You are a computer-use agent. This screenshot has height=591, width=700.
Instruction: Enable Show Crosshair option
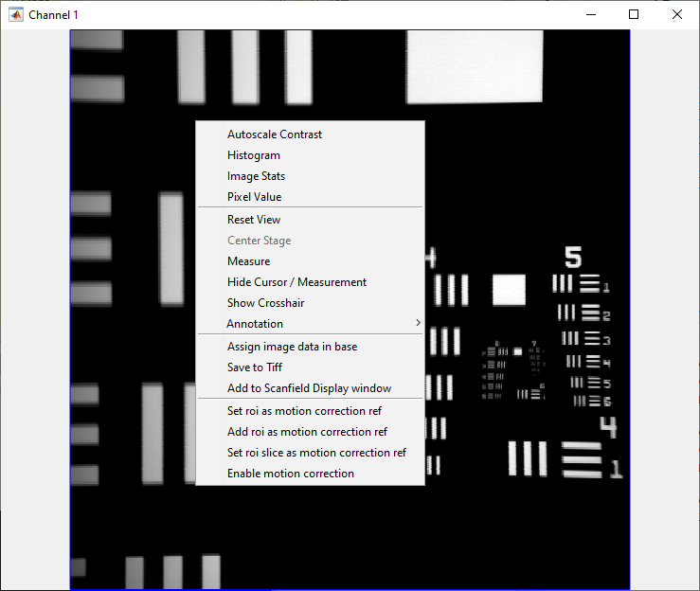click(x=265, y=303)
